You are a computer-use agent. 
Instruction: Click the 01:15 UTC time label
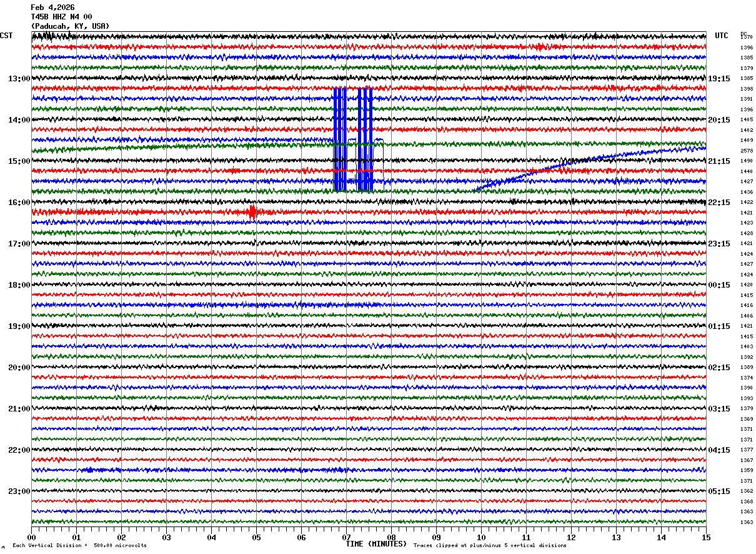pyautogui.click(x=719, y=326)
